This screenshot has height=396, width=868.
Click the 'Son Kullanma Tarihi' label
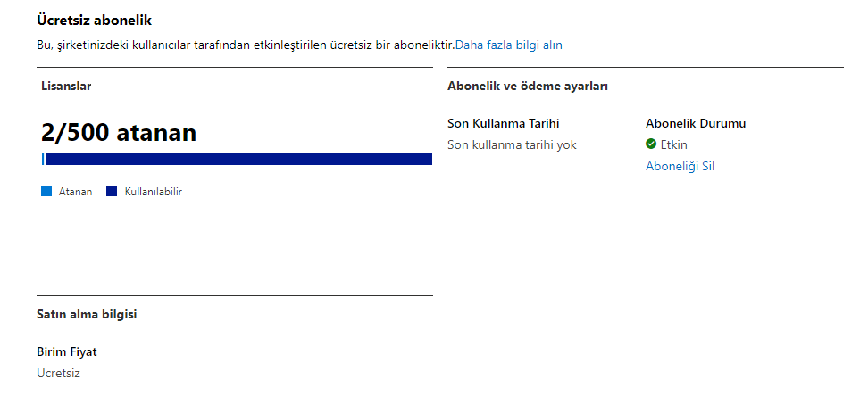point(503,123)
